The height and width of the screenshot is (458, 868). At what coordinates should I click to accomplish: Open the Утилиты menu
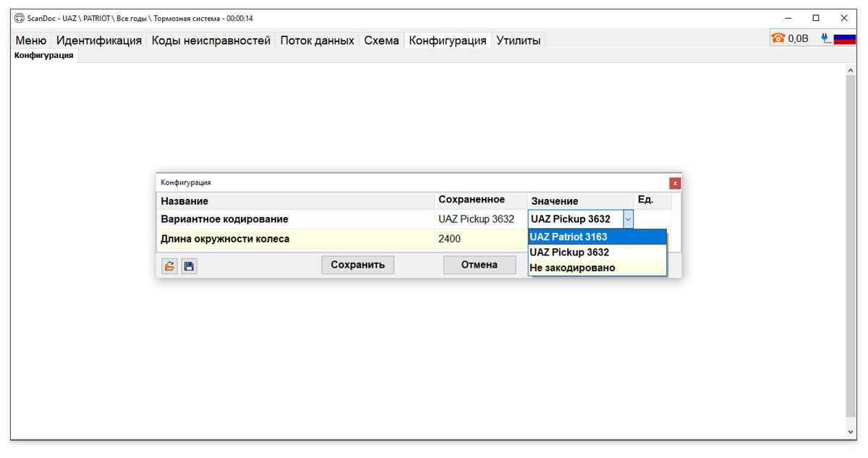coord(518,41)
